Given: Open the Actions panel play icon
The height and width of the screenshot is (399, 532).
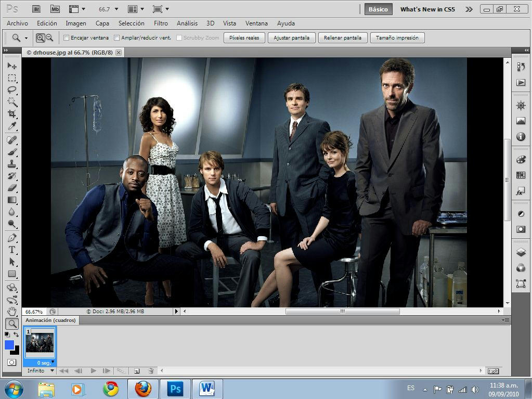Looking at the screenshot, I should [521, 82].
